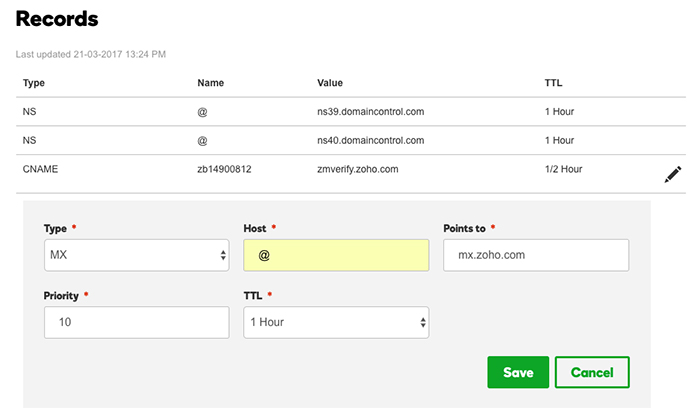This screenshot has height=408, width=700.
Task: Click the zmverify.zoho.com record value
Action: pos(359,169)
